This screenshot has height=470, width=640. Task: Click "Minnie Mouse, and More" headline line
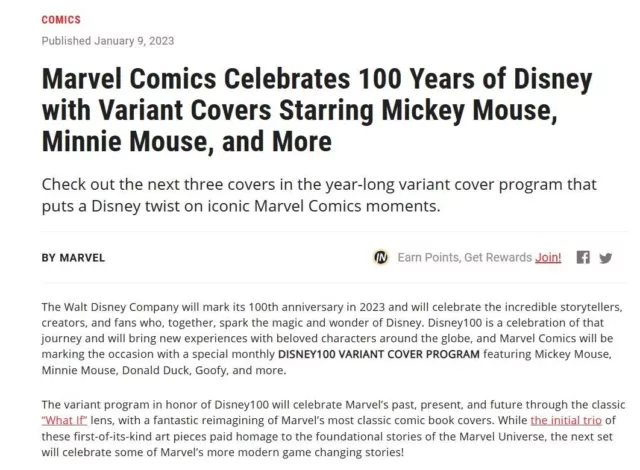point(187,142)
